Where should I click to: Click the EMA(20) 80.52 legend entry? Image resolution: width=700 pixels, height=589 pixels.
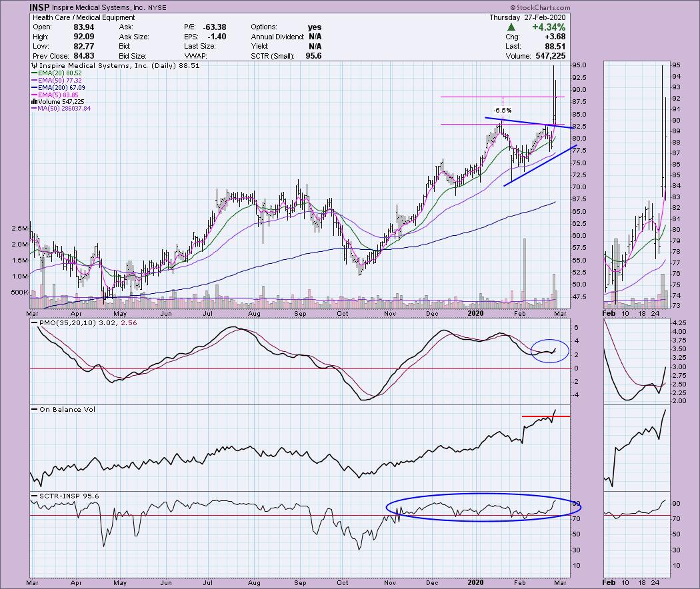57,73
